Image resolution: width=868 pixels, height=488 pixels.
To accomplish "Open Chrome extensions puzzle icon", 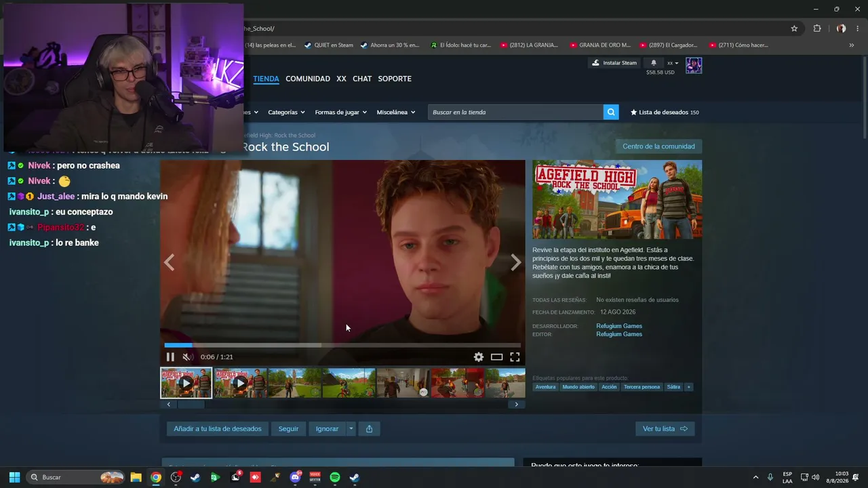I will (817, 28).
